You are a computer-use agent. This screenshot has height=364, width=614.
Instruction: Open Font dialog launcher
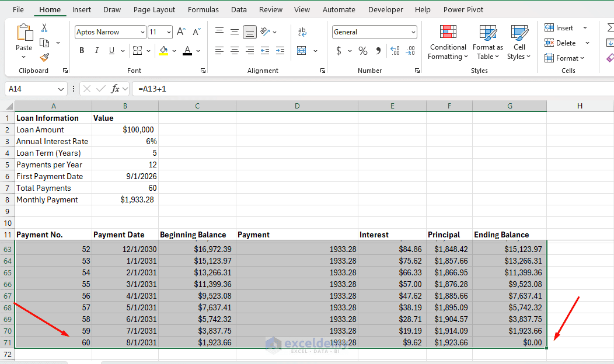(203, 71)
